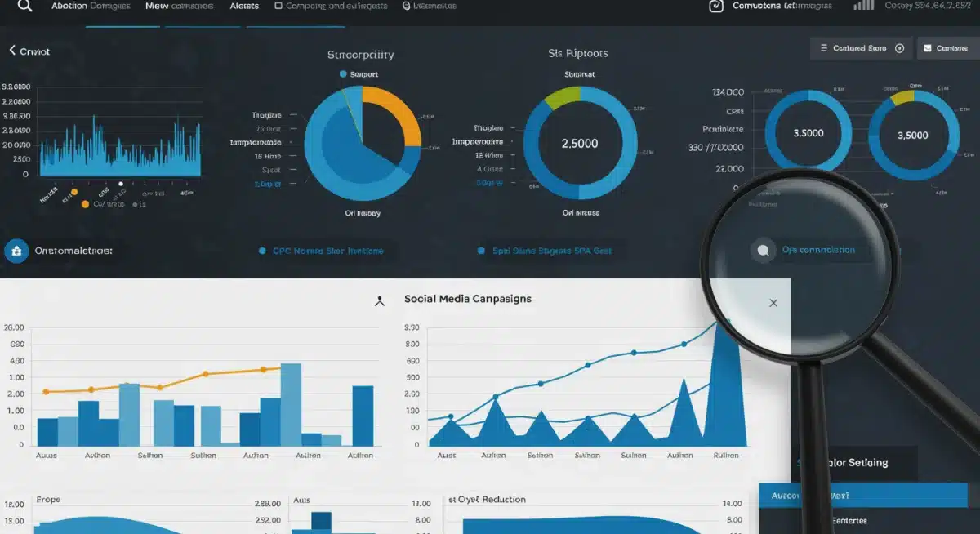The image size is (980, 534).
Task: Click the envelope icon on the top-right button
Action: pos(927,48)
